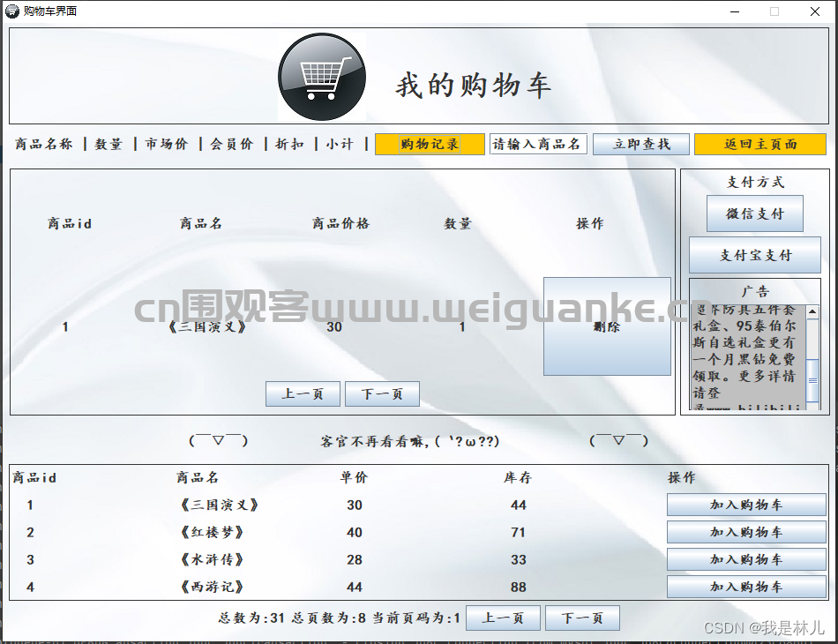The image size is (838, 644).
Task: Add 《红楼梦》 to cart
Action: (x=746, y=532)
